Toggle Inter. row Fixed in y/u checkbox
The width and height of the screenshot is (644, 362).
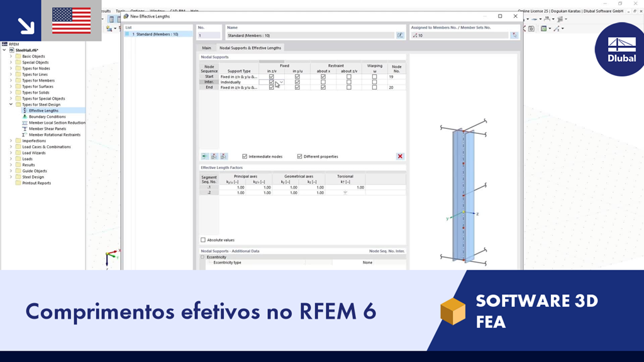point(297,82)
